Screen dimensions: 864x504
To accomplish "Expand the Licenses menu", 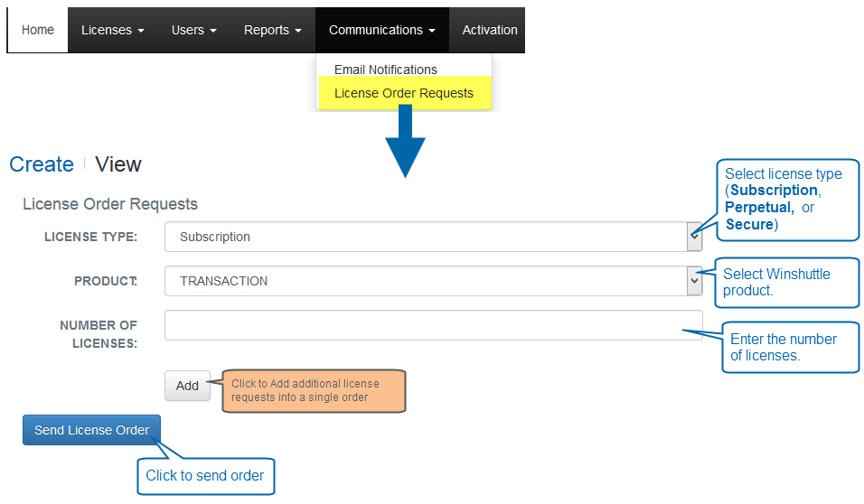I will (x=112, y=30).
